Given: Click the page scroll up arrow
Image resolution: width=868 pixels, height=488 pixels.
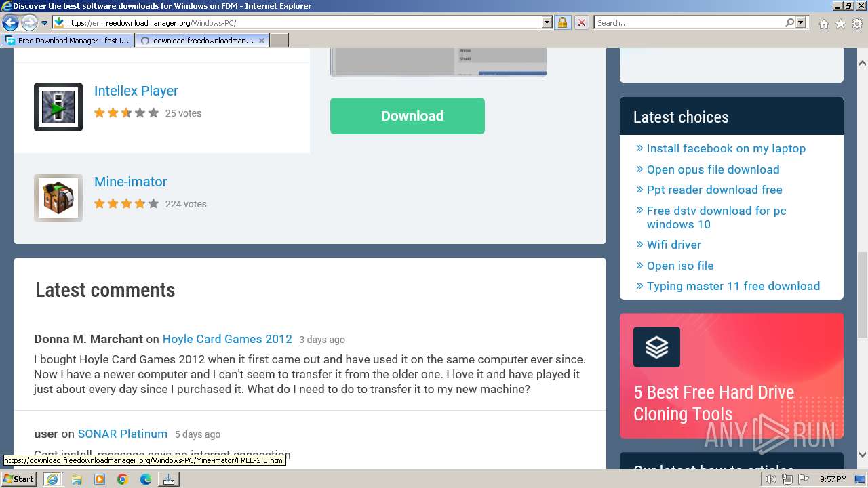Looking at the screenshot, I should coord(863,63).
